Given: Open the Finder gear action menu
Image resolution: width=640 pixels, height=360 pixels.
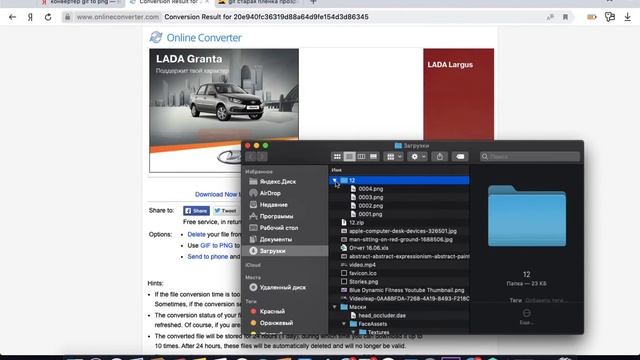Looking at the screenshot, I should click(x=418, y=157).
